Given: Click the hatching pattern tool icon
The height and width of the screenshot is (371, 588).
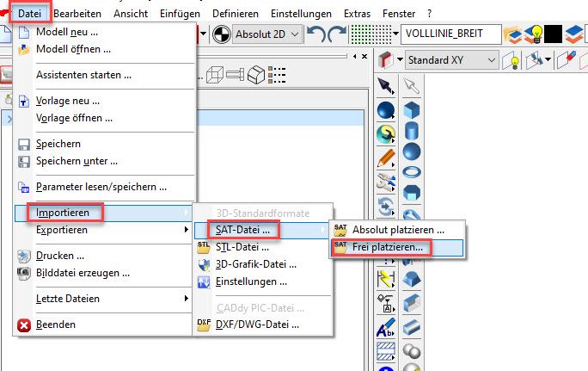Looking at the screenshot, I should tap(386, 350).
